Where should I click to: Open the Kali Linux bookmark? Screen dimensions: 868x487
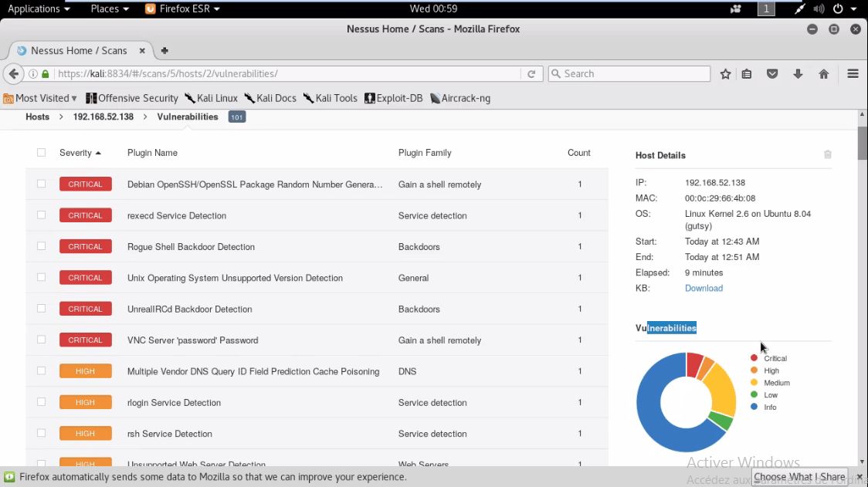pos(211,98)
